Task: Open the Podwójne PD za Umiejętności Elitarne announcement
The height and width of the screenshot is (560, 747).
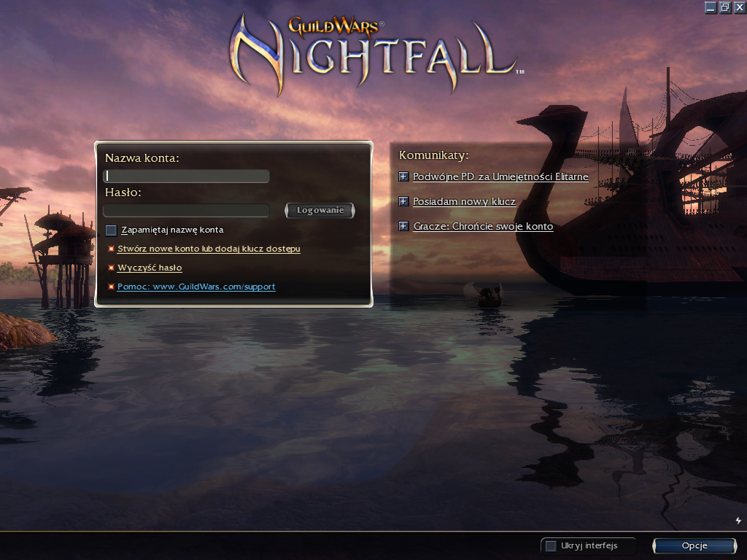Action: pos(500,176)
